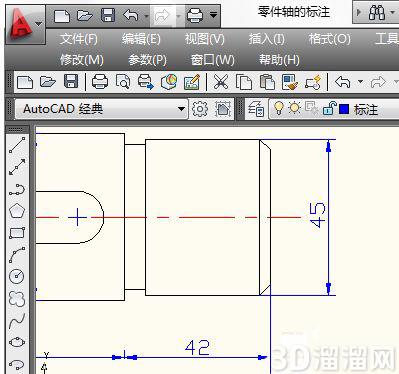Toggle layer freeze sun icon
399x374 pixels.
pos(294,108)
